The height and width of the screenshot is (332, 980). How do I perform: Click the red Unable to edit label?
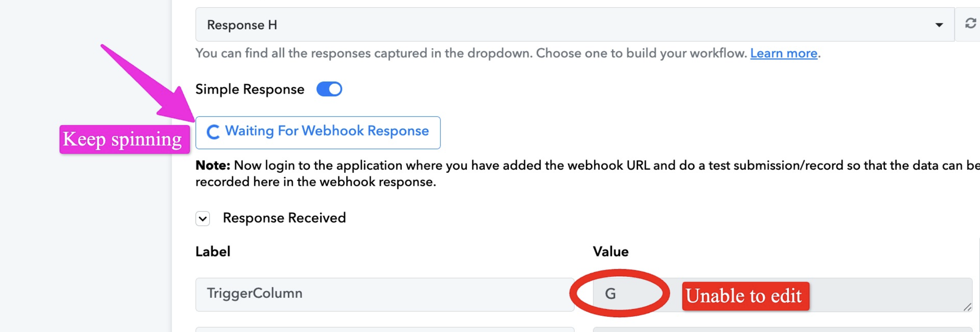[x=745, y=296]
